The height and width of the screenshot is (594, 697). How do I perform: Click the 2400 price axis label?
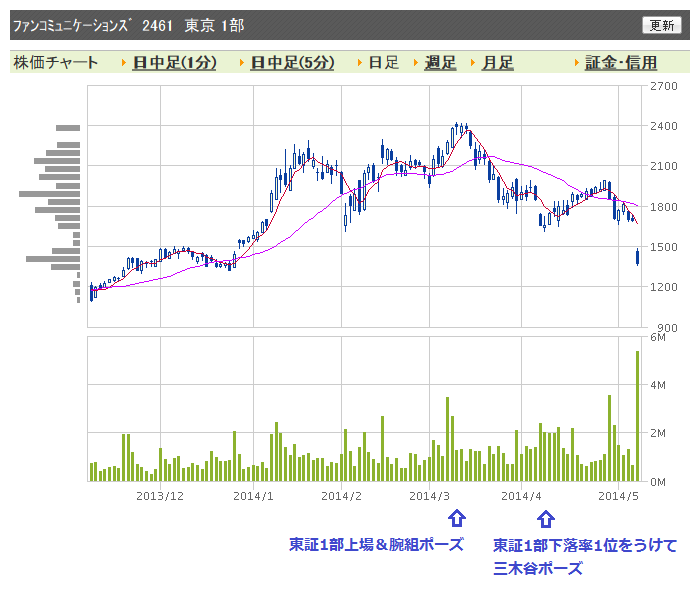664,126
